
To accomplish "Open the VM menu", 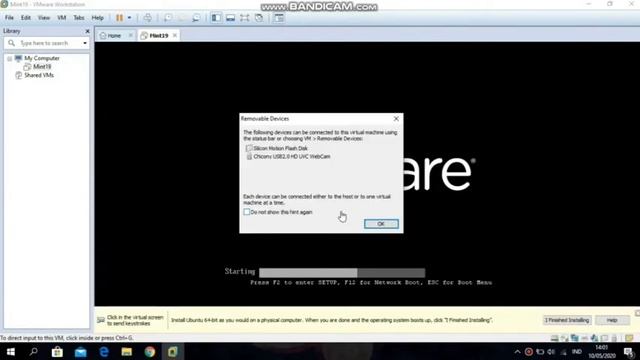I will coord(62,18).
